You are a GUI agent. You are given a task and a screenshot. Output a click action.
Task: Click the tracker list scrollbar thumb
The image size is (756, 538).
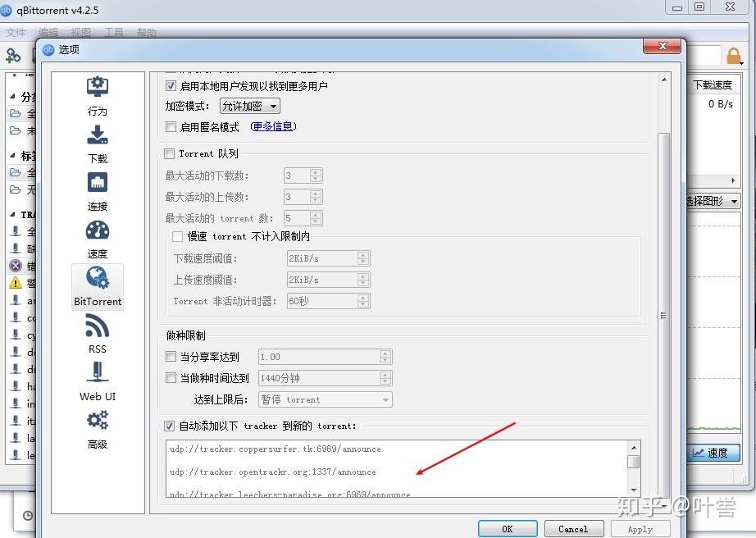click(634, 462)
